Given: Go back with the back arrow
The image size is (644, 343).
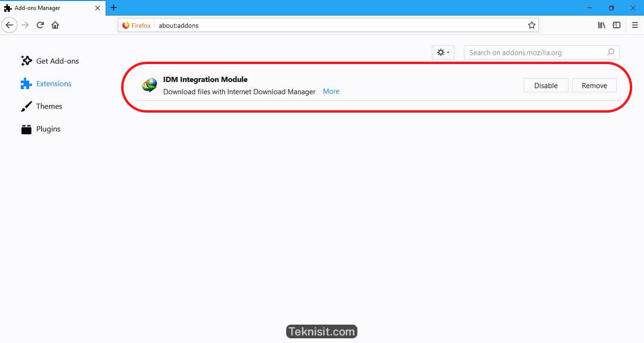Looking at the screenshot, I should 9,25.
